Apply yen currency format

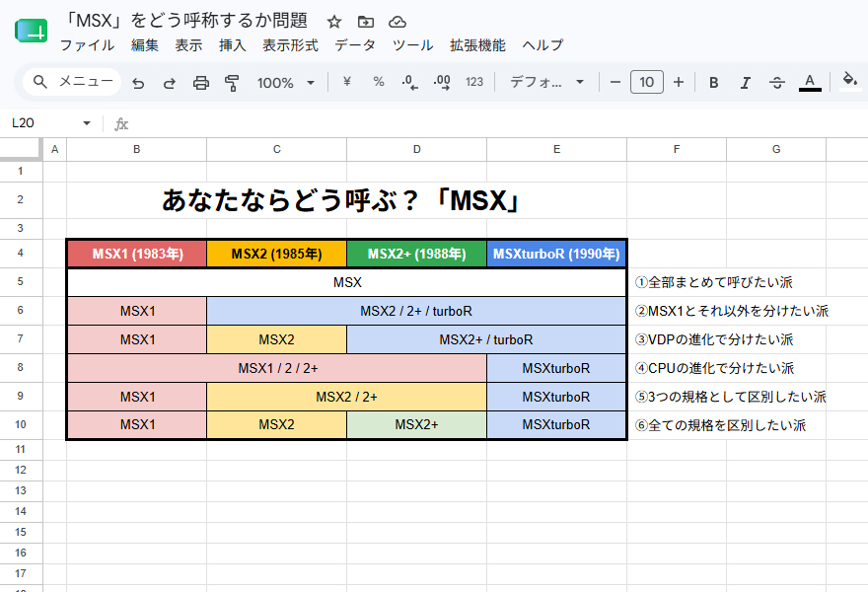pos(347,82)
